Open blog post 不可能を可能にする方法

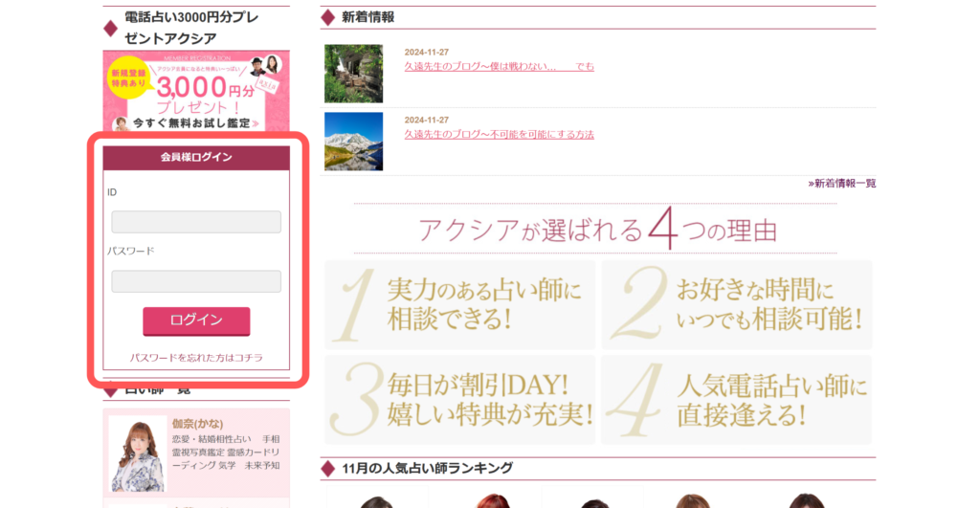[499, 135]
